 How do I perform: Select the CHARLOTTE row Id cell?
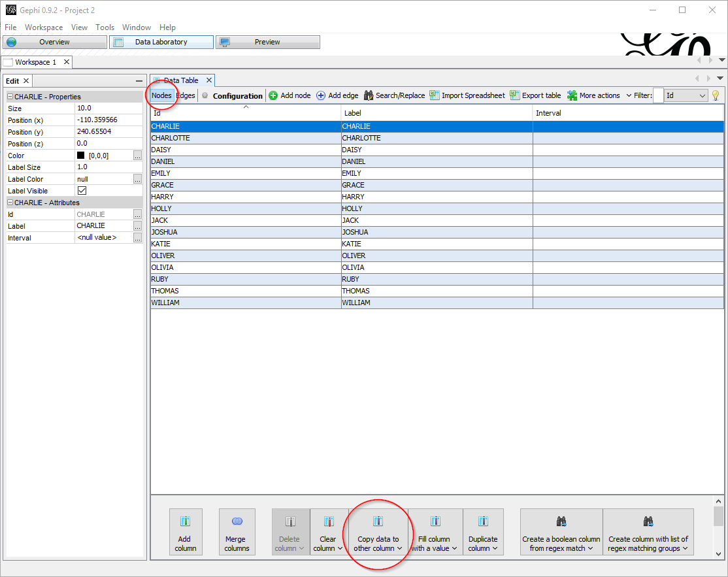click(246, 138)
